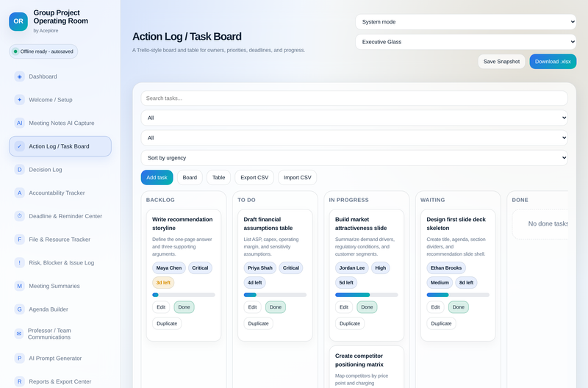Click the Meeting Summaries M icon

20,286
